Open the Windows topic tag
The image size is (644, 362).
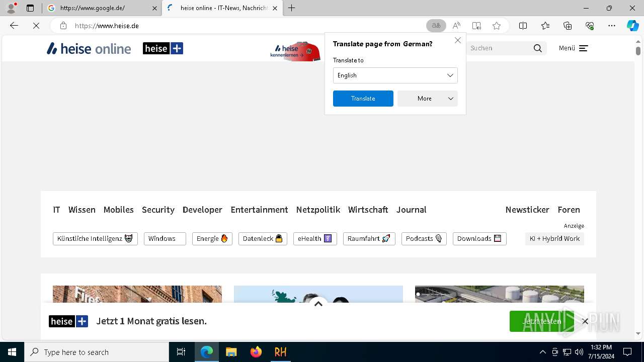point(165,239)
